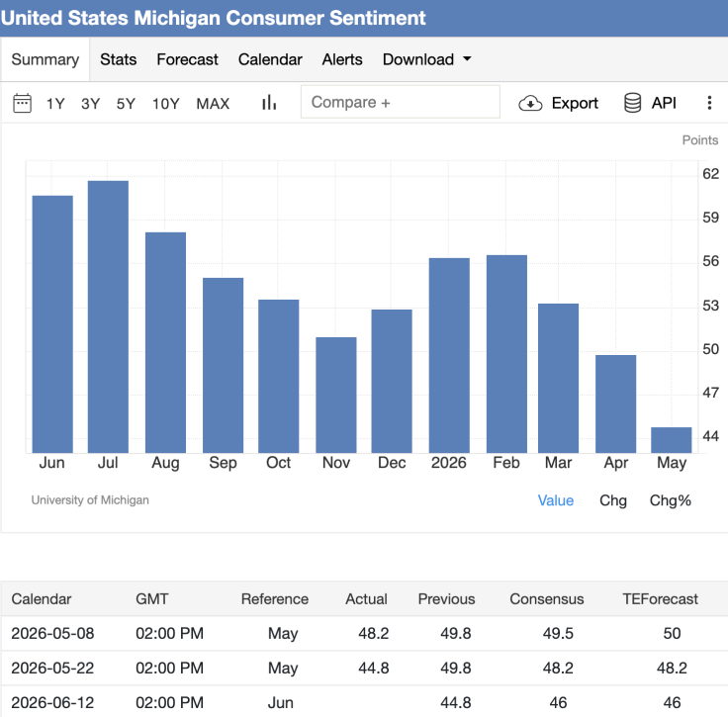The image size is (728, 717).
Task: Open the Calendar tab
Action: tap(270, 59)
